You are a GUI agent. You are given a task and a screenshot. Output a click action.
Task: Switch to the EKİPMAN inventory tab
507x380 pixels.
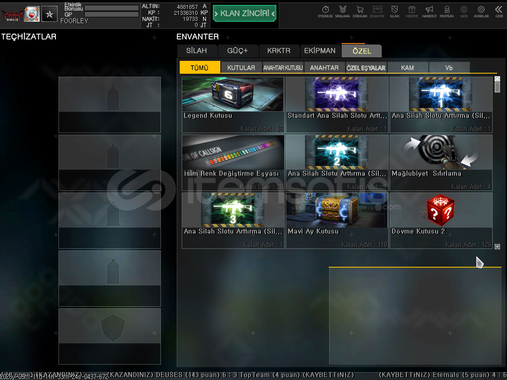320,51
